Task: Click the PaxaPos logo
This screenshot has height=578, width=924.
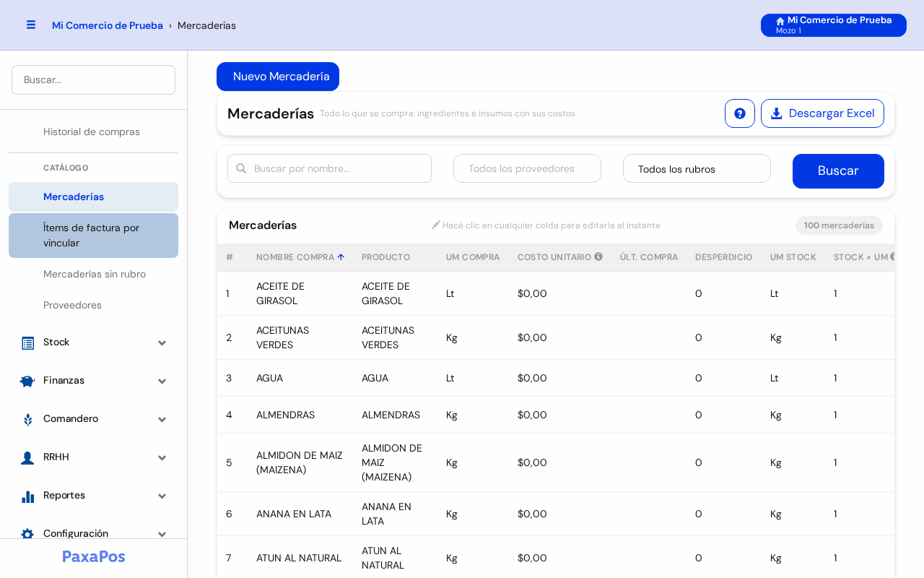Action: pos(94,556)
